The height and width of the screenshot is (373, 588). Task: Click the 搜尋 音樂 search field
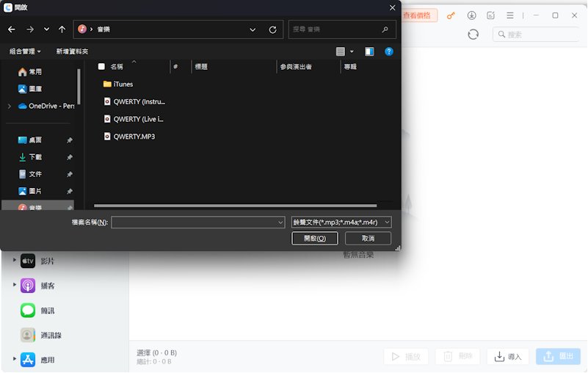(342, 29)
